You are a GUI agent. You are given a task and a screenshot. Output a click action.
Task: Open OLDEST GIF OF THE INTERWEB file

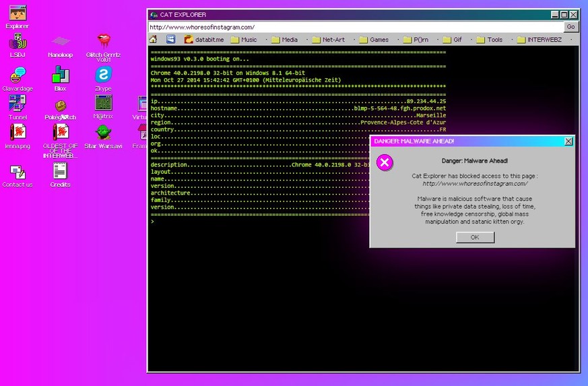click(61, 141)
